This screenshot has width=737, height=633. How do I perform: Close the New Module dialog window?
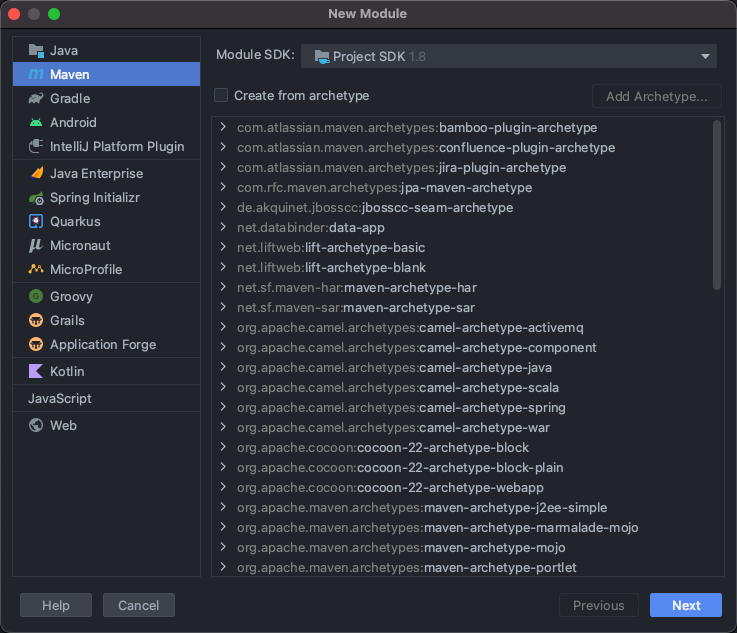tap(14, 14)
